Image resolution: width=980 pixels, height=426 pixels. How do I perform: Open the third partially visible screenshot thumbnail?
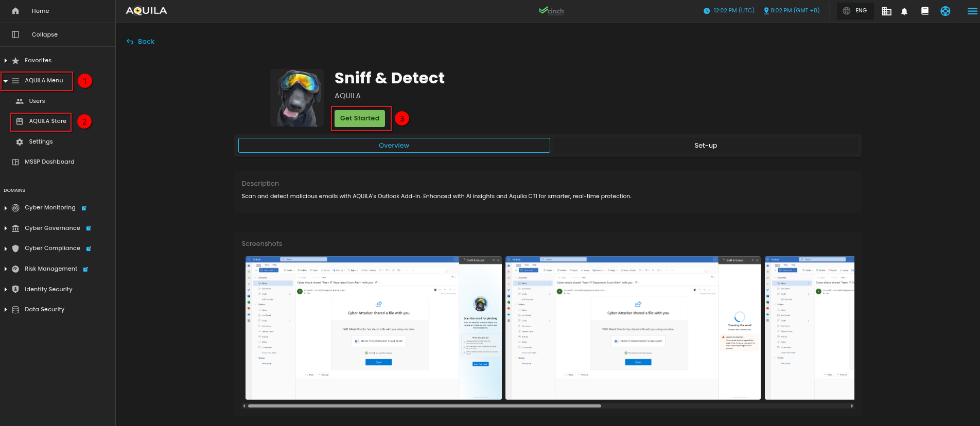coord(810,328)
